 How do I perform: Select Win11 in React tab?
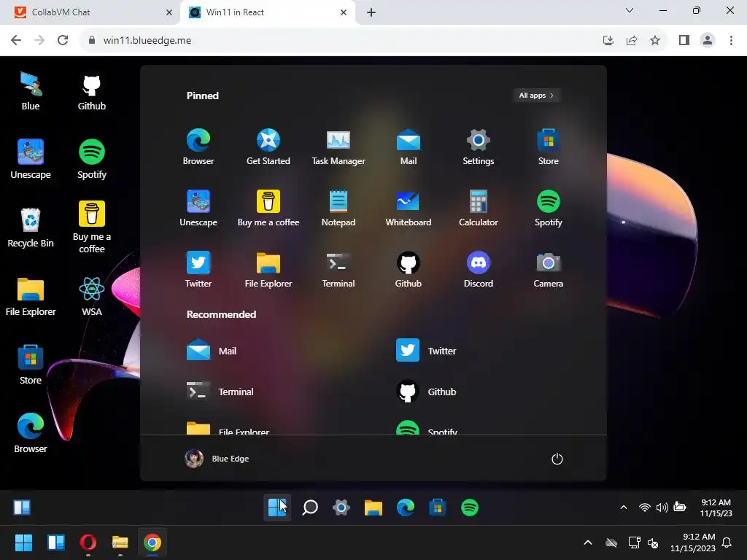coord(268,12)
